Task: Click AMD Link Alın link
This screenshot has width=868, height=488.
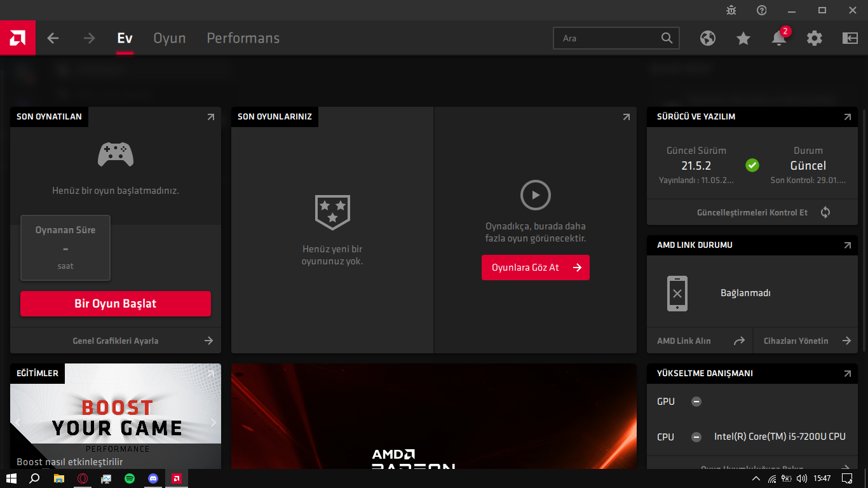Action: click(x=684, y=341)
